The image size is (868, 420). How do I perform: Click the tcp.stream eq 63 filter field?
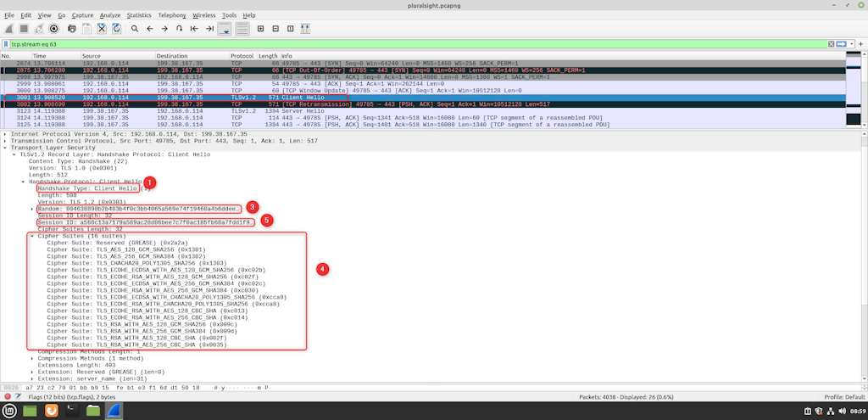click(418, 44)
